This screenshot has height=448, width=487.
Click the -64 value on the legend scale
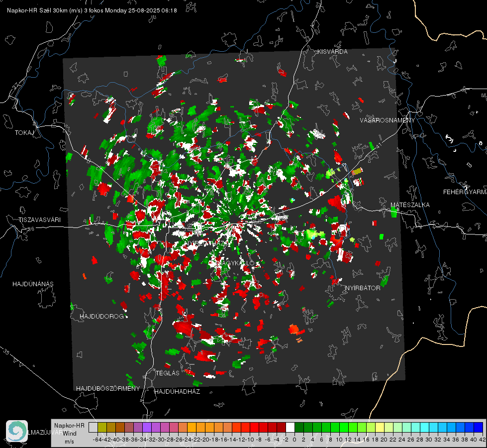(x=97, y=440)
